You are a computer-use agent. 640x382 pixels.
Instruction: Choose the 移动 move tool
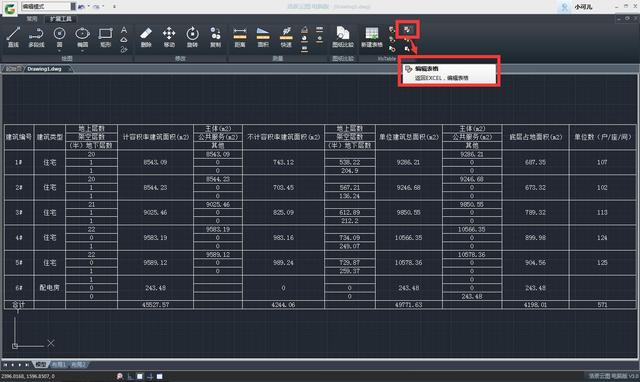pyautogui.click(x=169, y=37)
